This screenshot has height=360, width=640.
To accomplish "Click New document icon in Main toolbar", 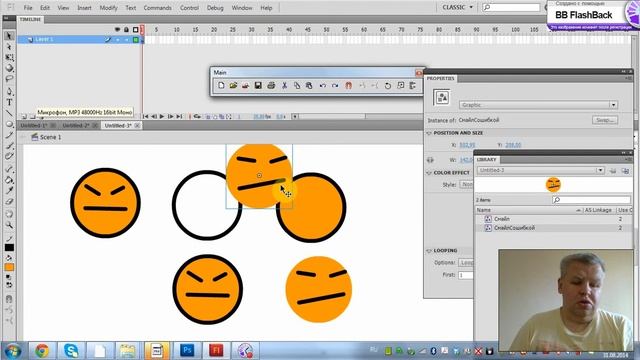I will [221, 85].
